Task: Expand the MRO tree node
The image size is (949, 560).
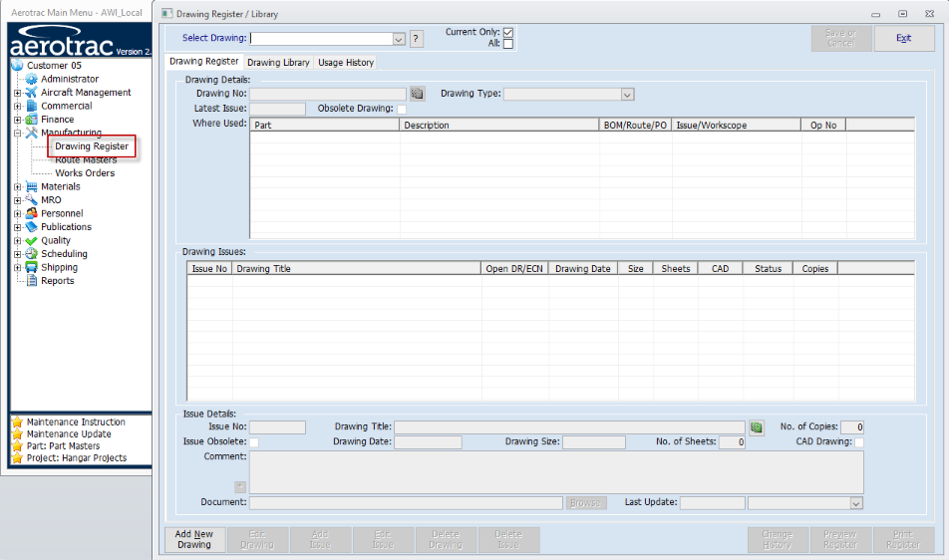Action: pos(17,200)
